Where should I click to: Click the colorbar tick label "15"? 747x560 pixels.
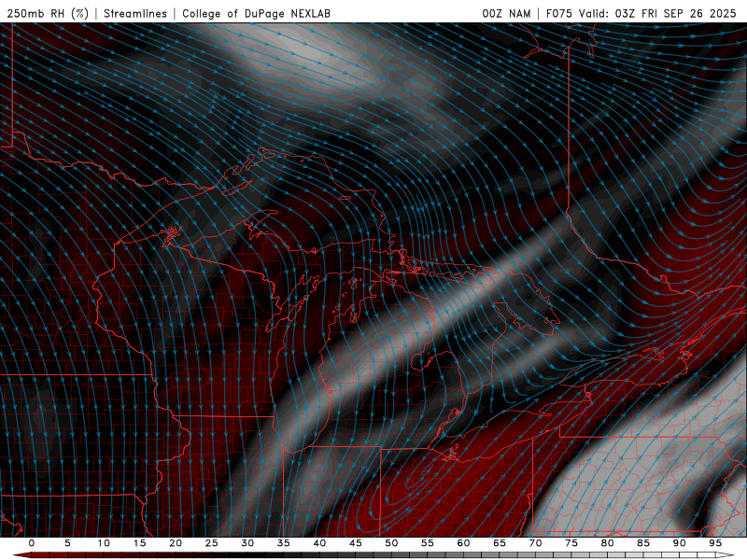pos(139,543)
